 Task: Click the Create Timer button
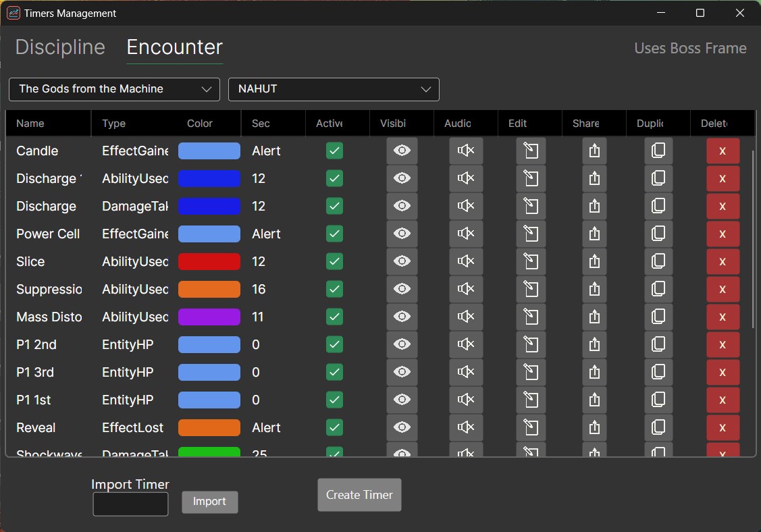[360, 495]
